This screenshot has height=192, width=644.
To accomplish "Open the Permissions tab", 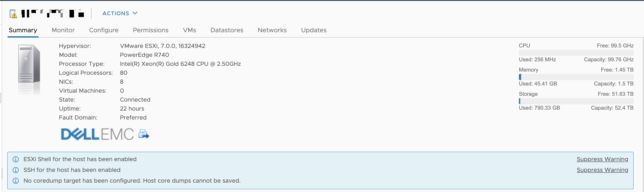I will [x=150, y=30].
